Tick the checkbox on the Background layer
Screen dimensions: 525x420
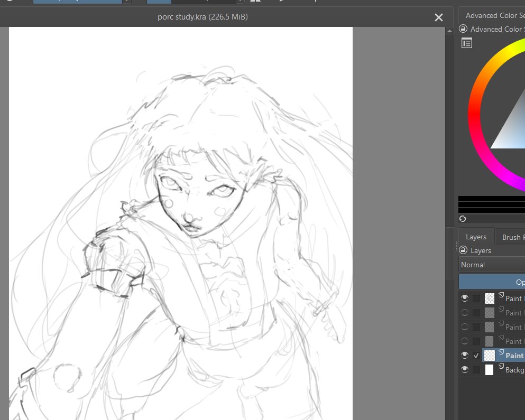(476, 370)
